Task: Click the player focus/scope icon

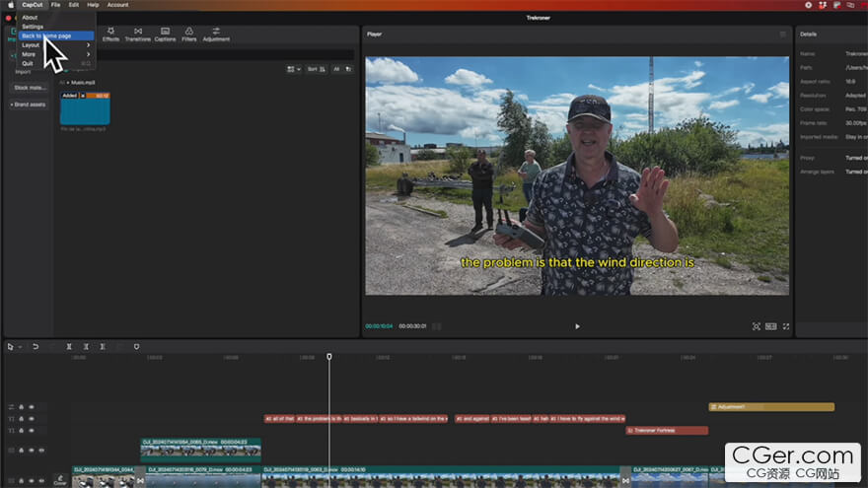Action: coord(757,326)
